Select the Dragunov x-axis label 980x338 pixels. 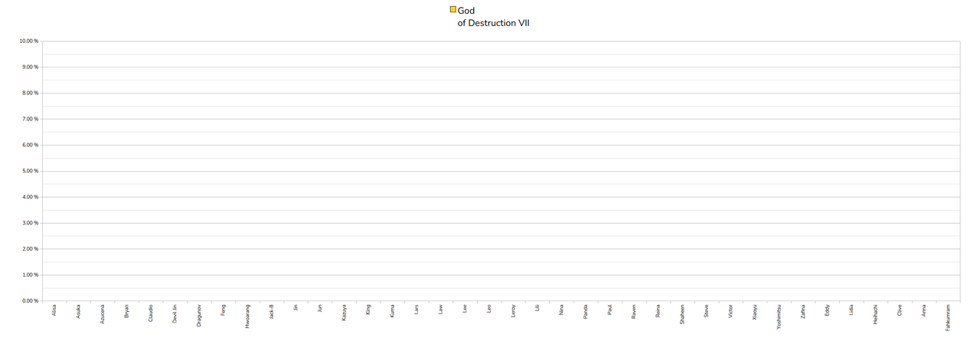click(x=199, y=315)
